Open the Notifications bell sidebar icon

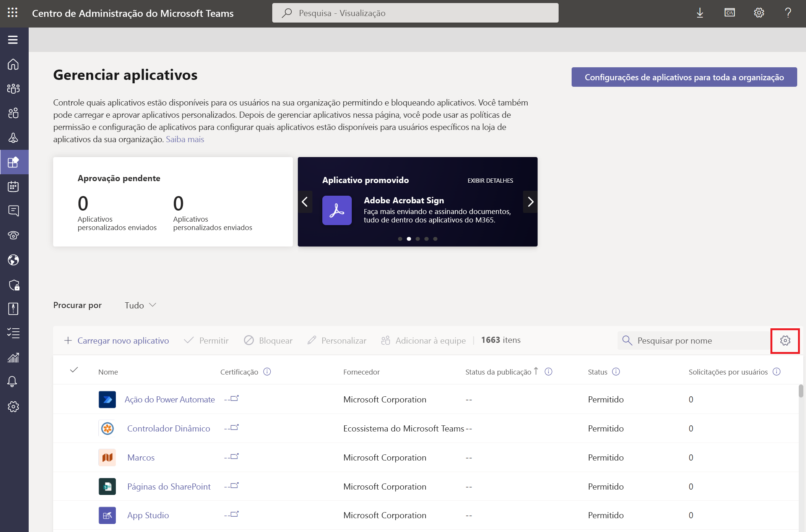point(12,381)
